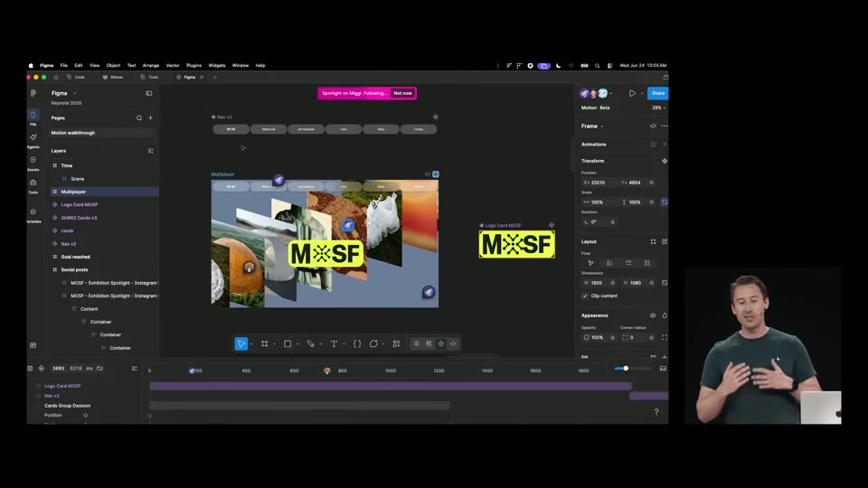Open code view icon beside Frame
The height and width of the screenshot is (488, 868).
tap(653, 127)
